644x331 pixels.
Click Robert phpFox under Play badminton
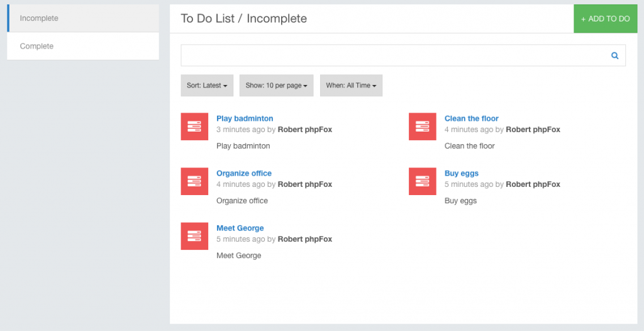pos(305,130)
